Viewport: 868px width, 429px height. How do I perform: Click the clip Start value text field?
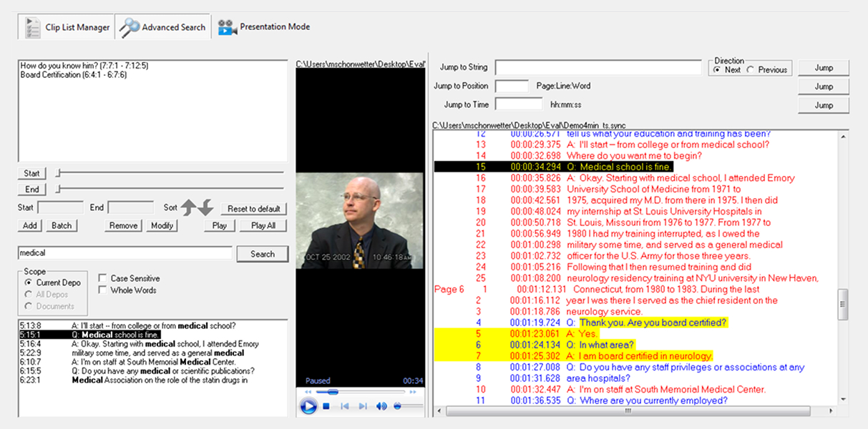pos(60,208)
